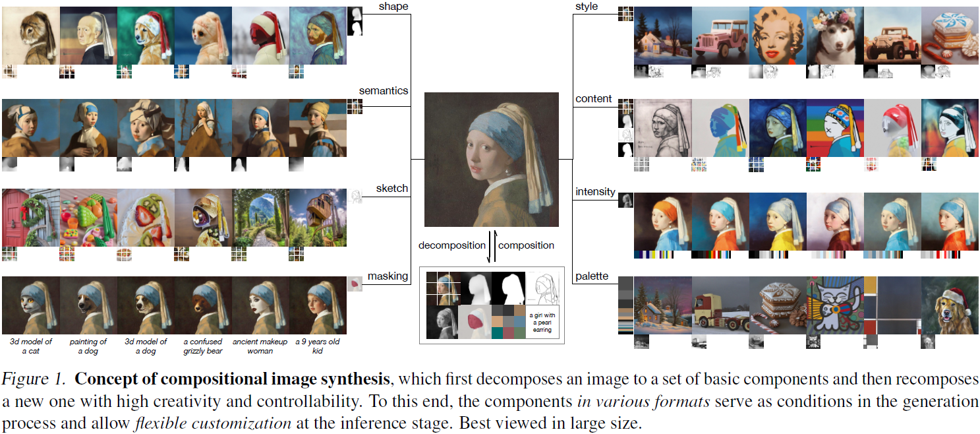Click the 'sketch' branch label
The height and width of the screenshot is (434, 980).
(391, 188)
